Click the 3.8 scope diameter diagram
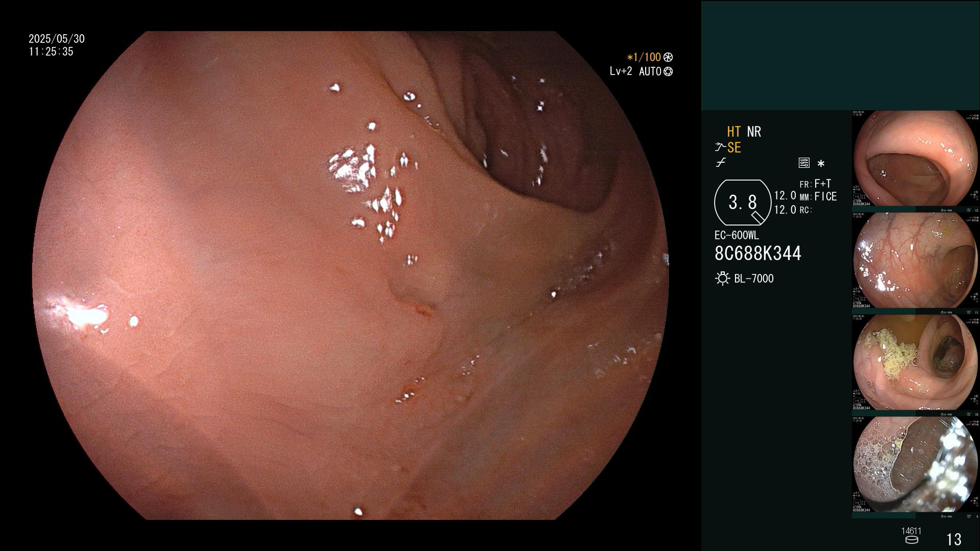 tap(743, 203)
